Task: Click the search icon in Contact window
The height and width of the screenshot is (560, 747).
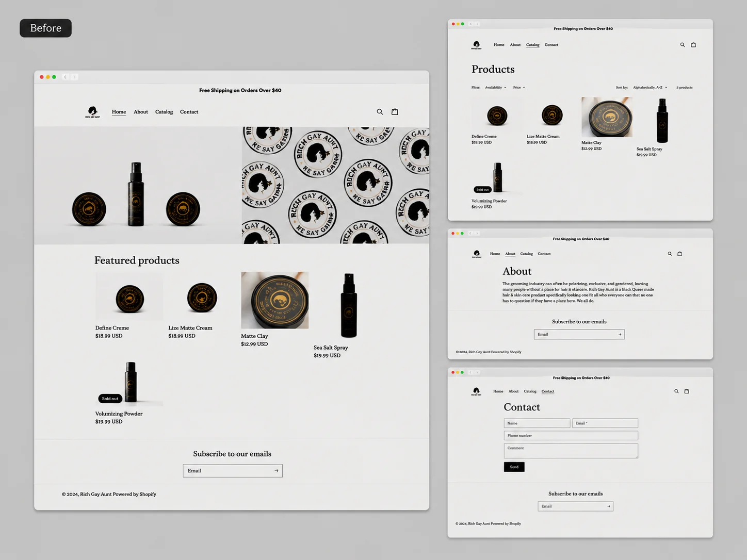Action: 676,391
